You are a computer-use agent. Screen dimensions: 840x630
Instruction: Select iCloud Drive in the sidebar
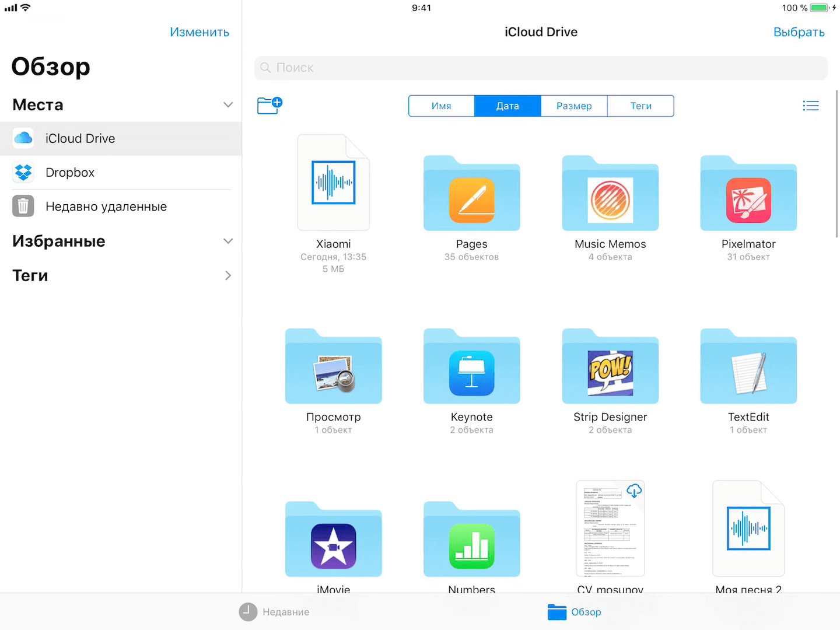[x=121, y=138]
